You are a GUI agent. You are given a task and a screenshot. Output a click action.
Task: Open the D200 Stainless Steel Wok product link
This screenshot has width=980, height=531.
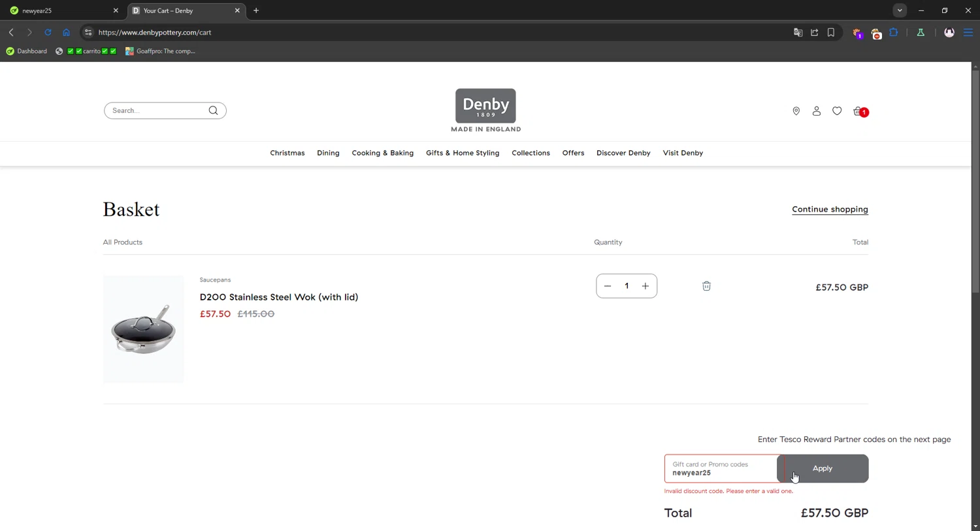pyautogui.click(x=279, y=297)
